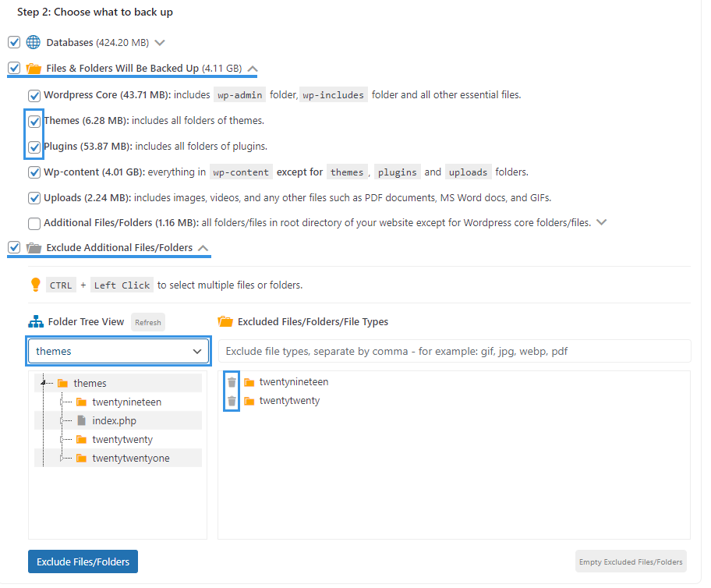
Task: Click the exclude file types input field
Action: tap(455, 351)
